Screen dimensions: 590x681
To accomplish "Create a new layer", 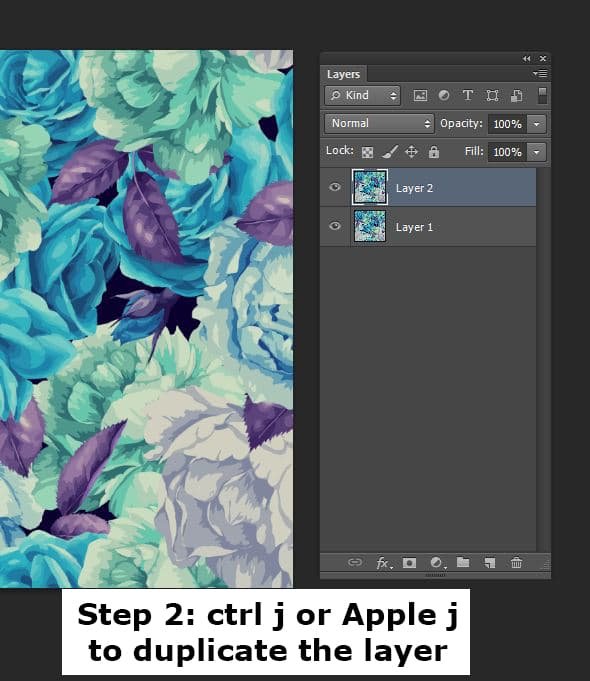I will click(x=490, y=563).
